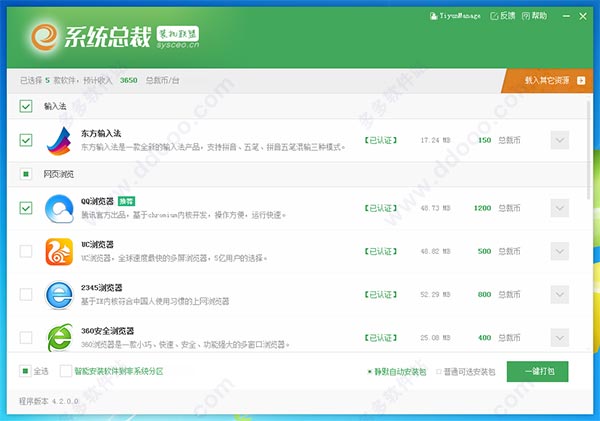Expand the UC浏览器 row dropdown arrow

point(560,251)
